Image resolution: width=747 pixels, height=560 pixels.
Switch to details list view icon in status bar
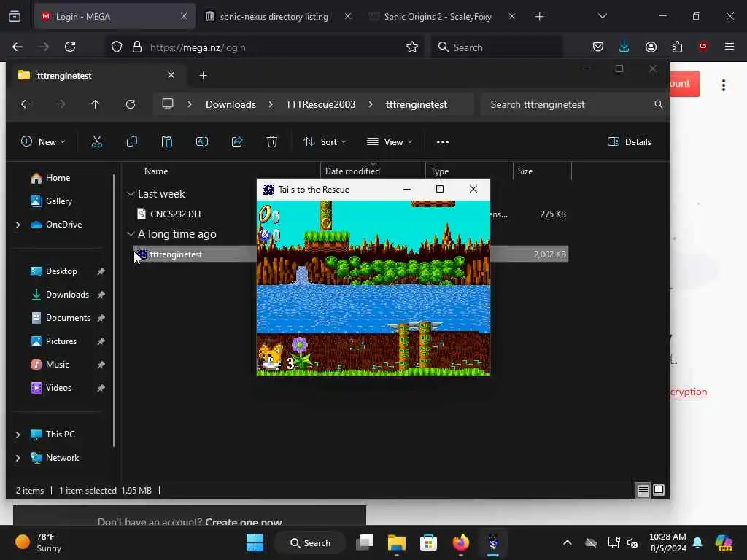(x=643, y=490)
